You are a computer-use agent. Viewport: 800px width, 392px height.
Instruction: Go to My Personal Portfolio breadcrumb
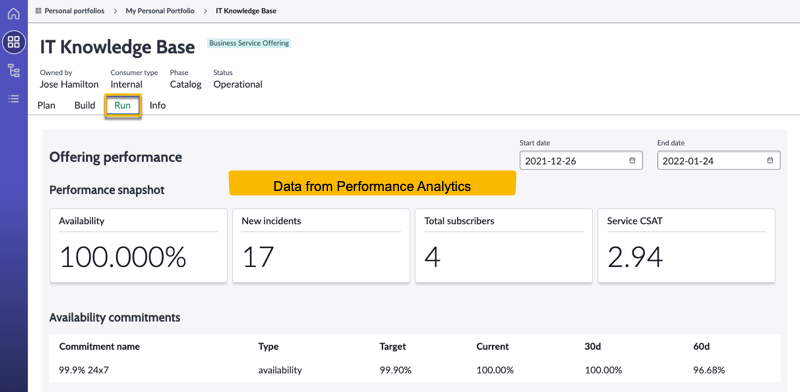click(x=160, y=11)
